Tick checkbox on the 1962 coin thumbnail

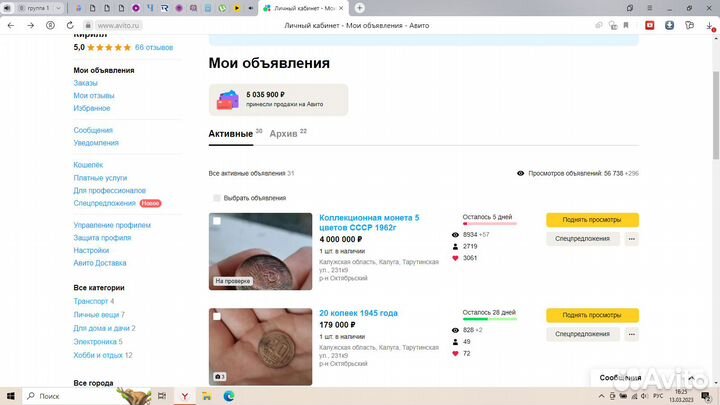tap(217, 221)
